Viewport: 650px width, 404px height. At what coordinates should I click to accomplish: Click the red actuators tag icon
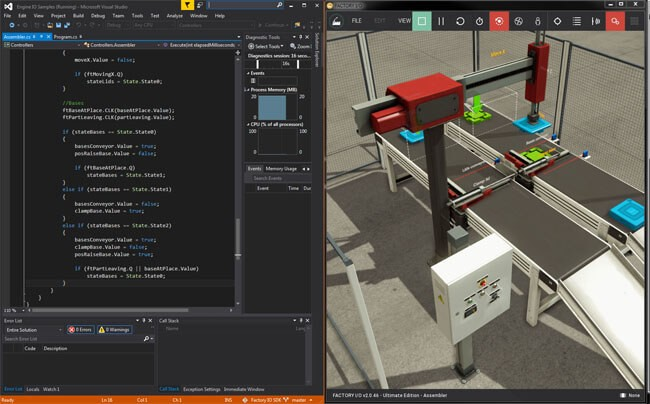(616, 20)
